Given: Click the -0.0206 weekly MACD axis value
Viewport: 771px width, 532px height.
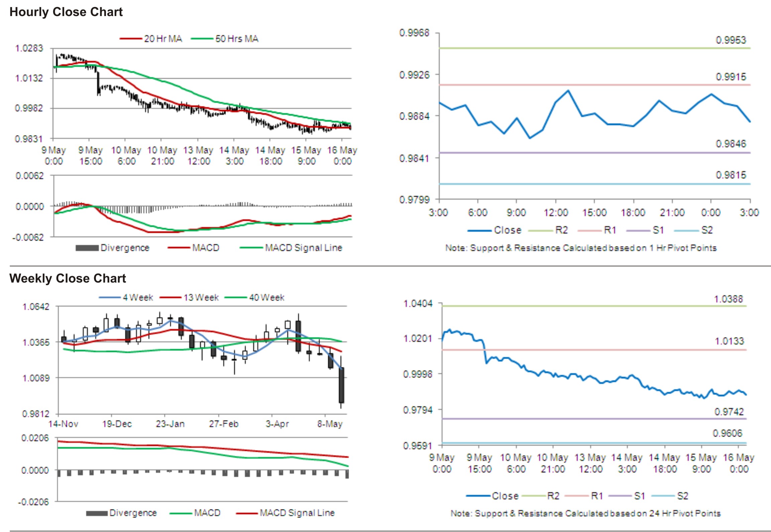Looking at the screenshot, I should click(33, 502).
